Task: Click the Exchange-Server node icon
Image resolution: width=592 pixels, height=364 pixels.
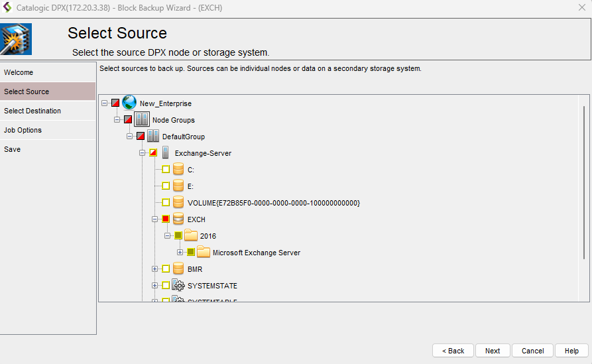Action: (166, 153)
